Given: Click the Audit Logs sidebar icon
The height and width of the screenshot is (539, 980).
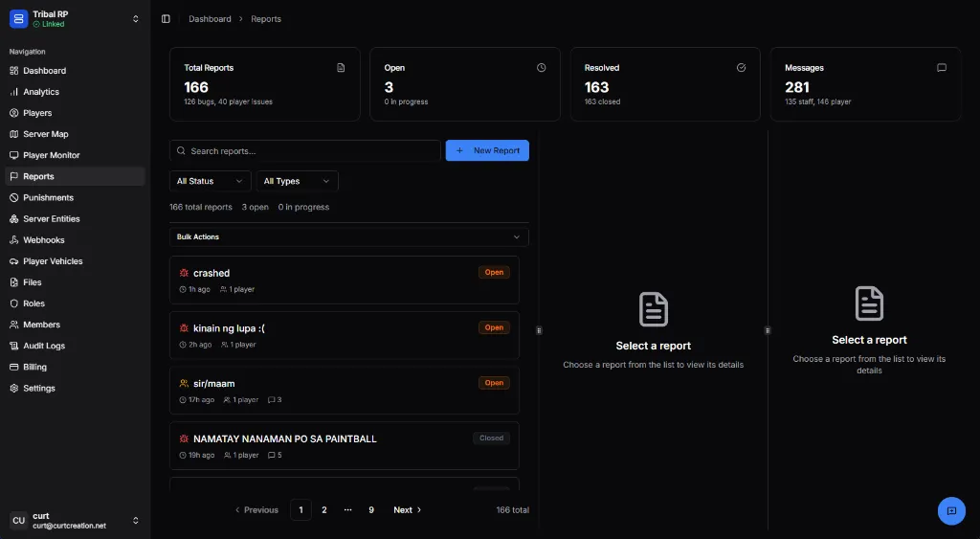Looking at the screenshot, I should pyautogui.click(x=13, y=346).
